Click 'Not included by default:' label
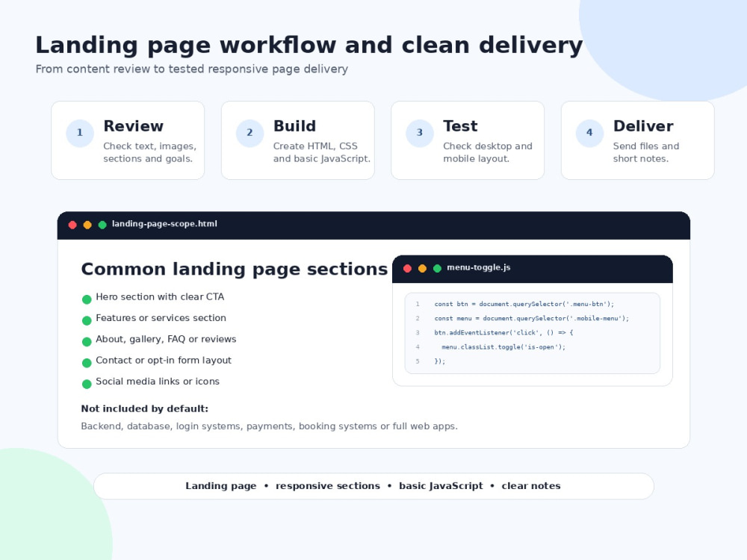 point(144,408)
